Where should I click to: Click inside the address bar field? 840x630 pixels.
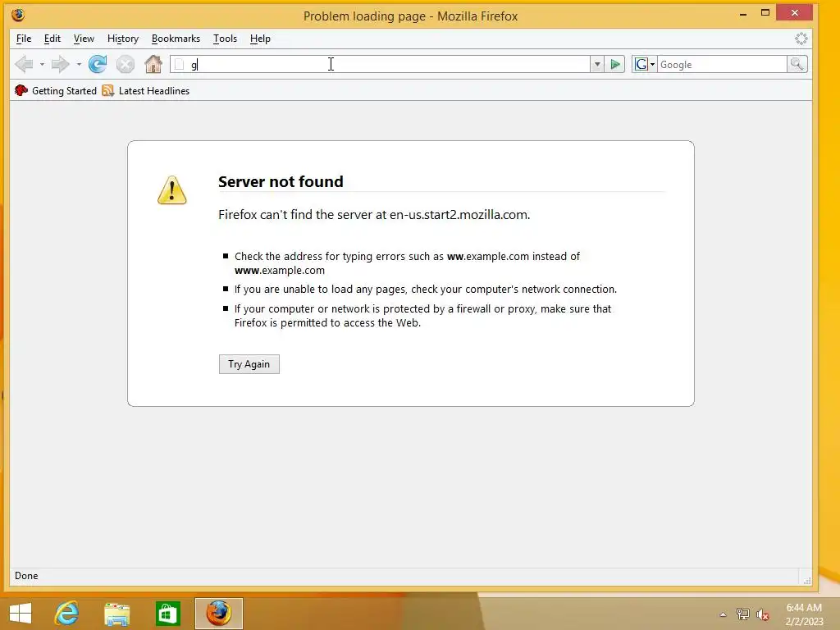point(381,64)
